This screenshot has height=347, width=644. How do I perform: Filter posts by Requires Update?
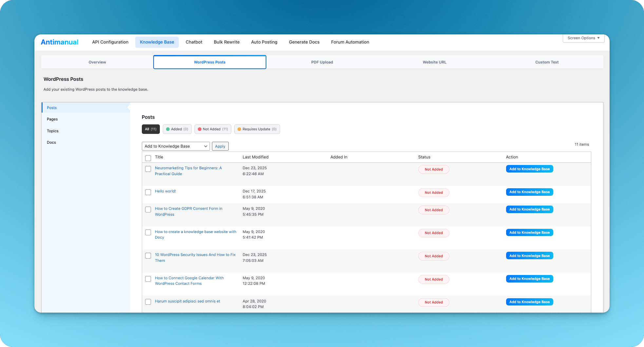coord(257,129)
